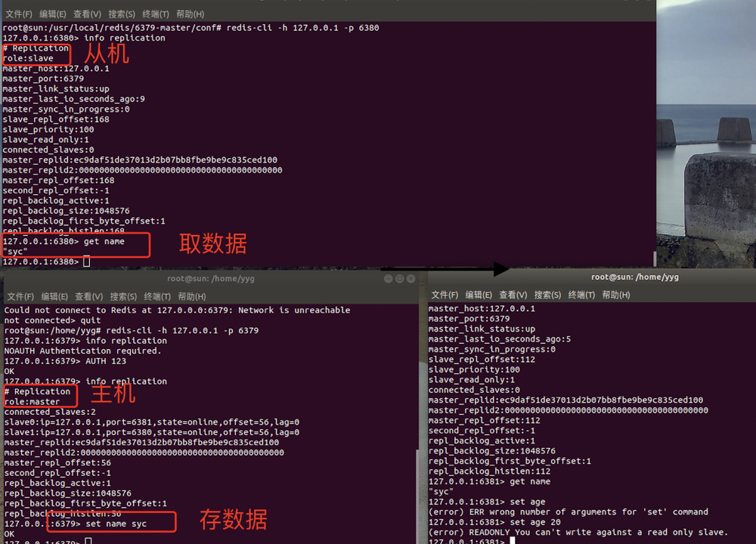The width and height of the screenshot is (756, 544).
Task: Open 终端(T) menu in bottom-left master terminal
Action: tap(158, 296)
